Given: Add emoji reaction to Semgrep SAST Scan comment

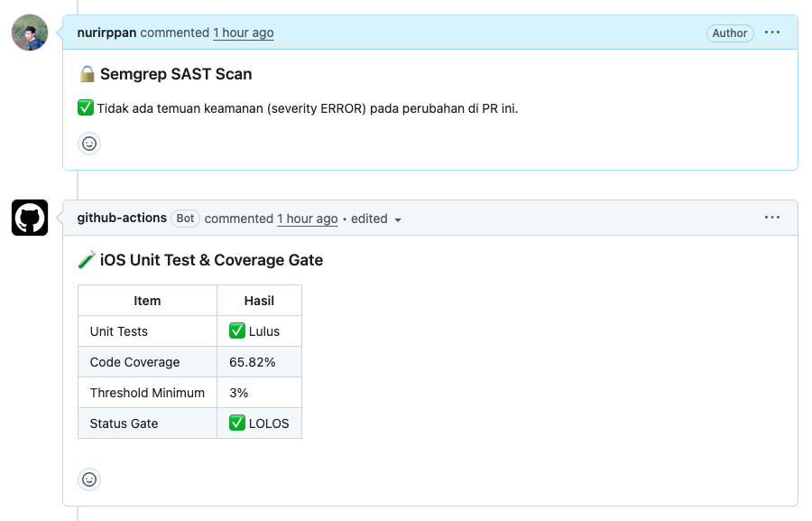Looking at the screenshot, I should tap(89, 144).
